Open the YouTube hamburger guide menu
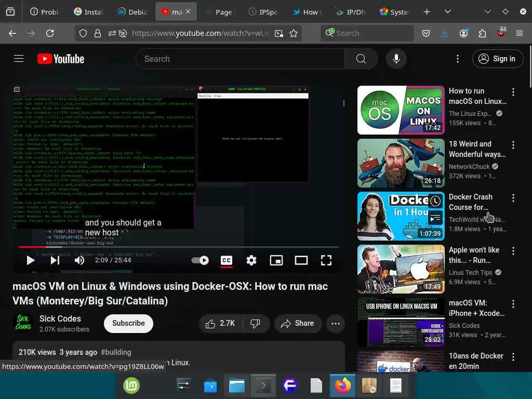 (19, 59)
